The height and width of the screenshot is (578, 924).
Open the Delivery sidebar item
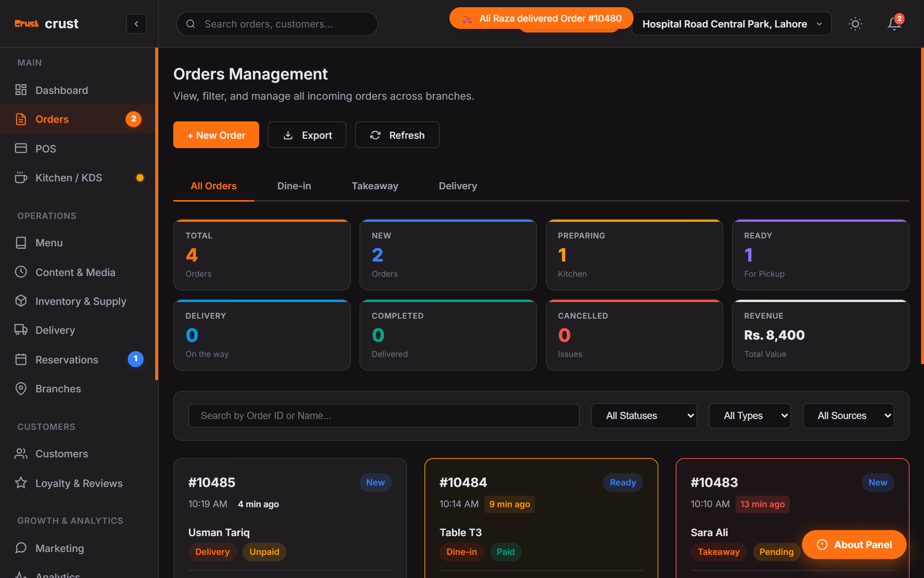[78, 330]
